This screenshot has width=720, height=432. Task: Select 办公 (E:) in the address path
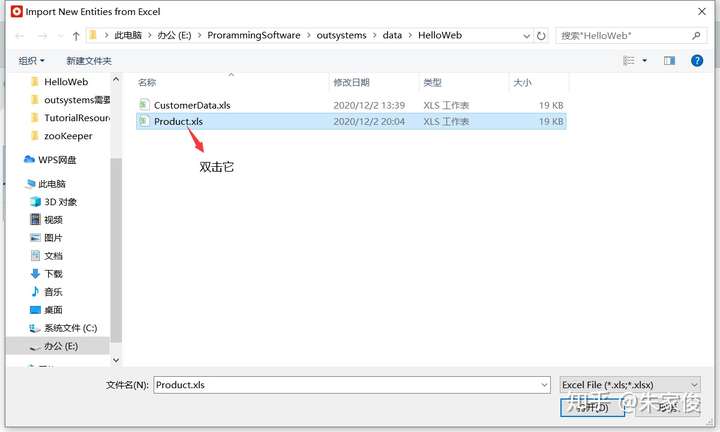[174, 35]
